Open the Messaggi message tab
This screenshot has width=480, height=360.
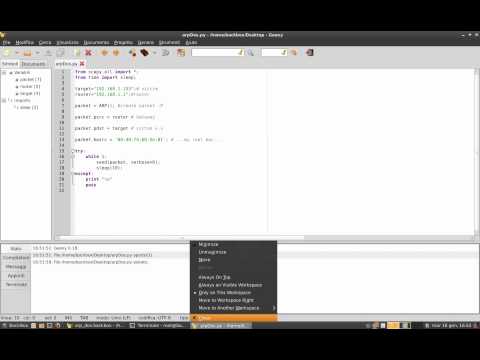tap(16, 267)
